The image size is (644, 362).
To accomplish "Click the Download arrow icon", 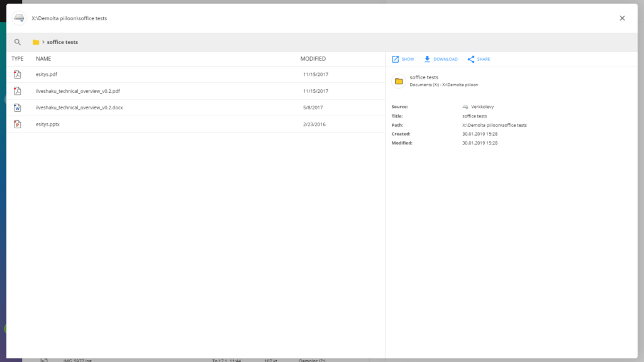I will (x=427, y=59).
